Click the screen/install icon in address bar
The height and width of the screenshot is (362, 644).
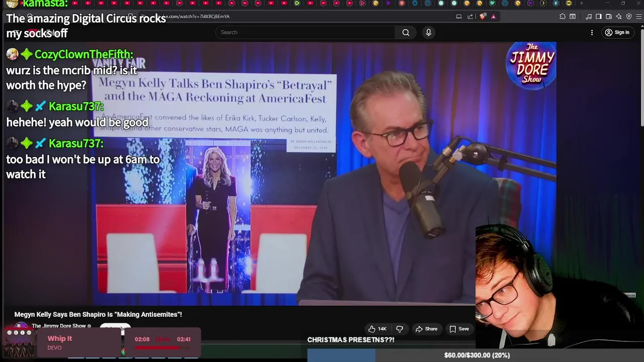[x=459, y=17]
